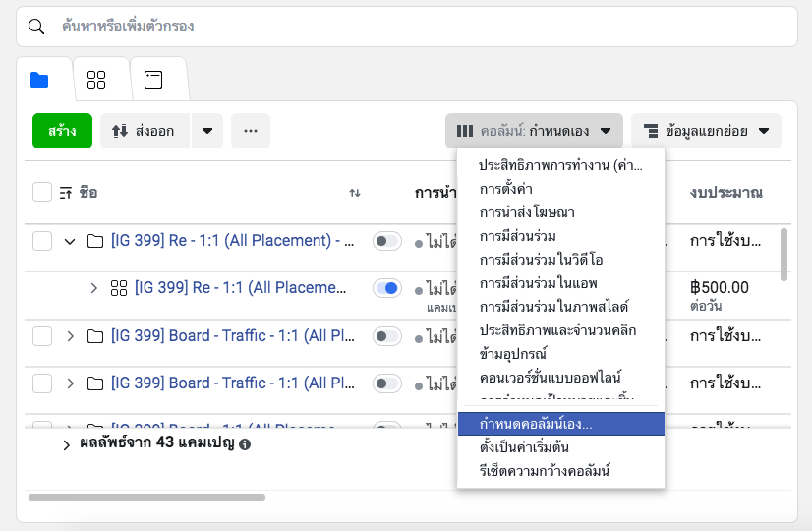Click the vertical table scrollbar thumb
The width and height of the screenshot is (812, 531).
click(784, 255)
